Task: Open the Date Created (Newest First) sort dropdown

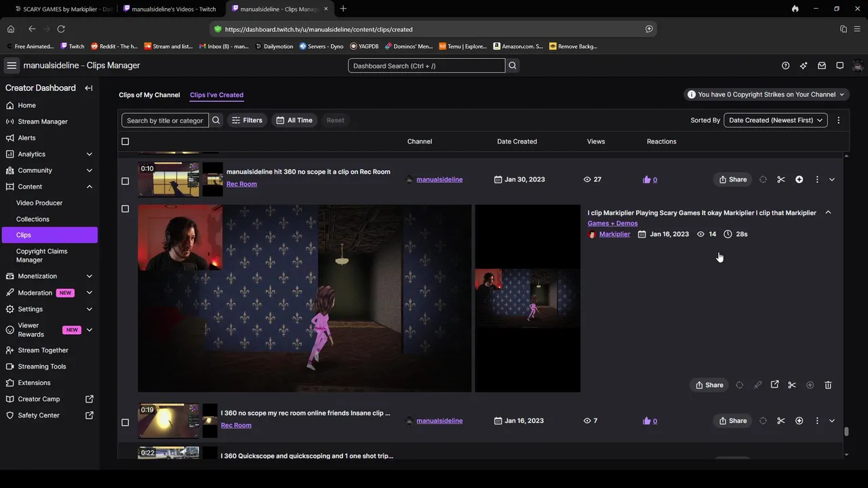Action: 776,120
